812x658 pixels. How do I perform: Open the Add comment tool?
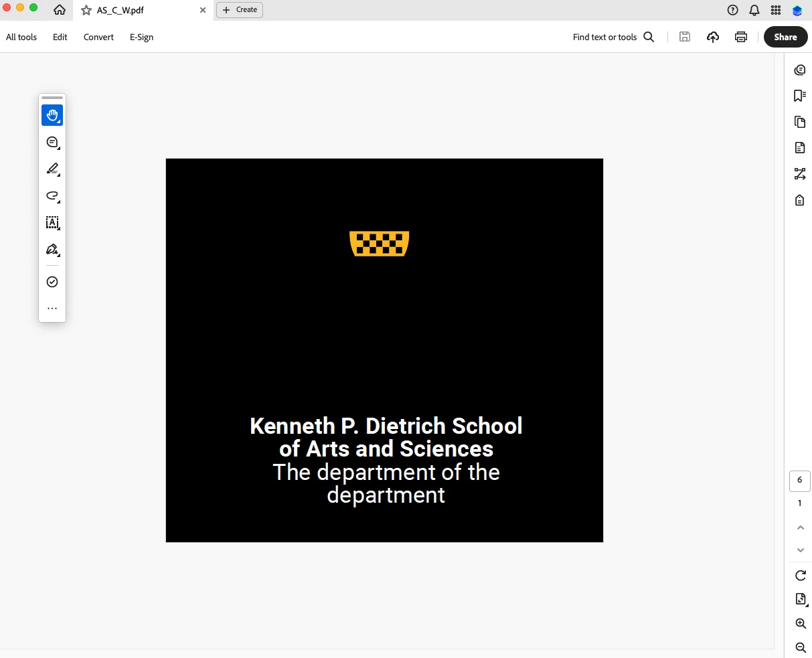click(x=52, y=142)
